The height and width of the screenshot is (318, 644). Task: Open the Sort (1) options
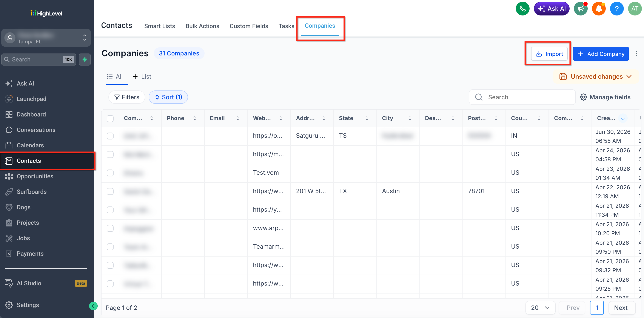pos(168,97)
